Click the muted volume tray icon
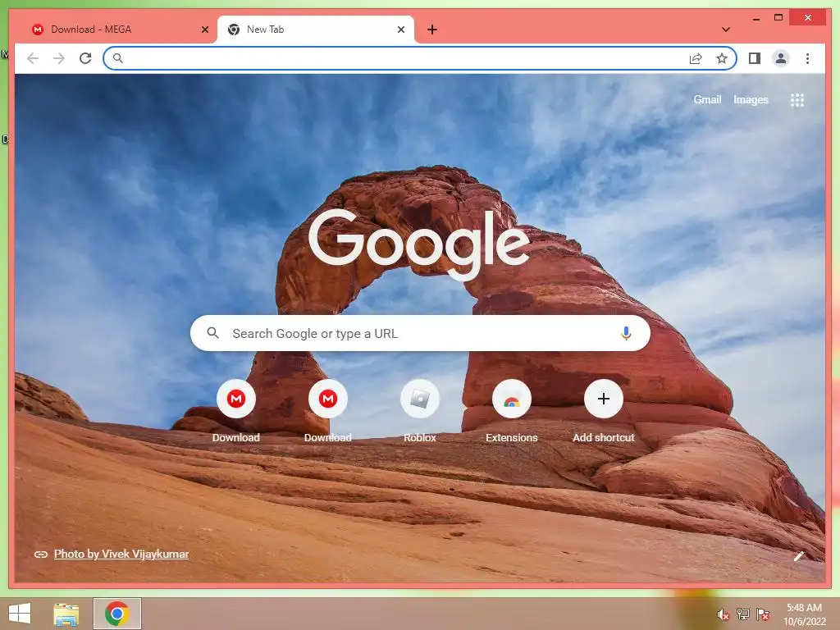Viewport: 840px width, 630px height. 723,614
